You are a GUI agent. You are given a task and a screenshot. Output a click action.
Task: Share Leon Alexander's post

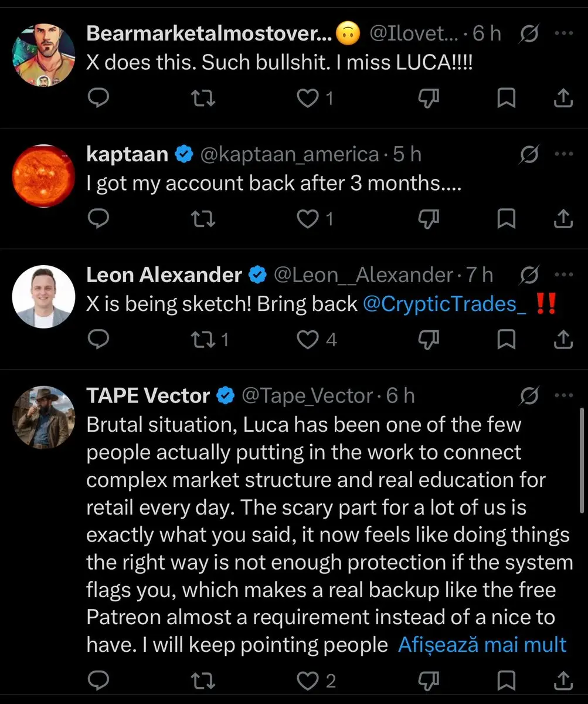[x=563, y=339]
